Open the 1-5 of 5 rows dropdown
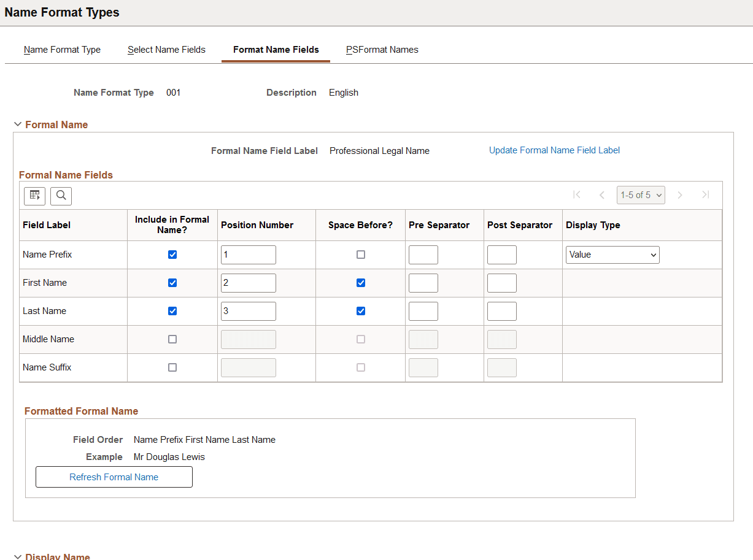Screen dimensions: 753x560 [641, 195]
